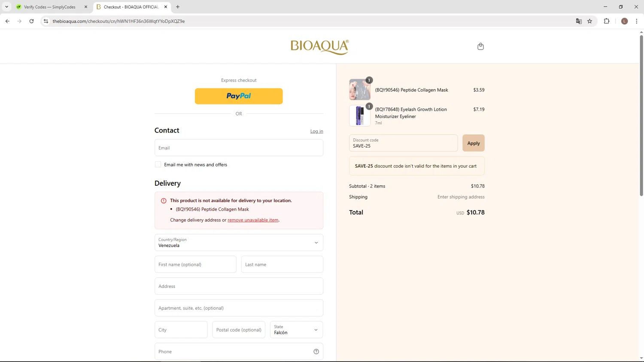Click the Subtotal 2 items label
The image size is (644, 362).
[x=367, y=186]
